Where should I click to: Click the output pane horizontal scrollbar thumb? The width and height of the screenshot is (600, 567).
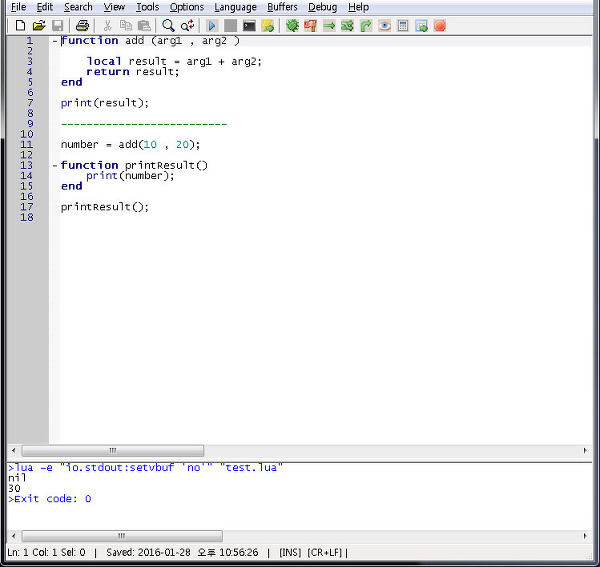[x=122, y=536]
